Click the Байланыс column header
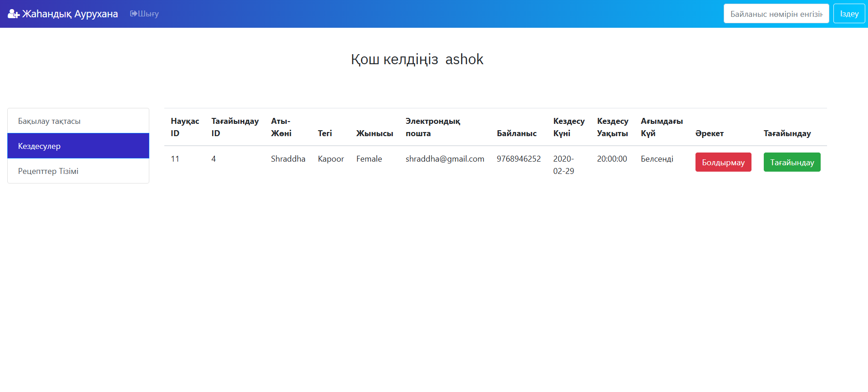 (x=517, y=133)
